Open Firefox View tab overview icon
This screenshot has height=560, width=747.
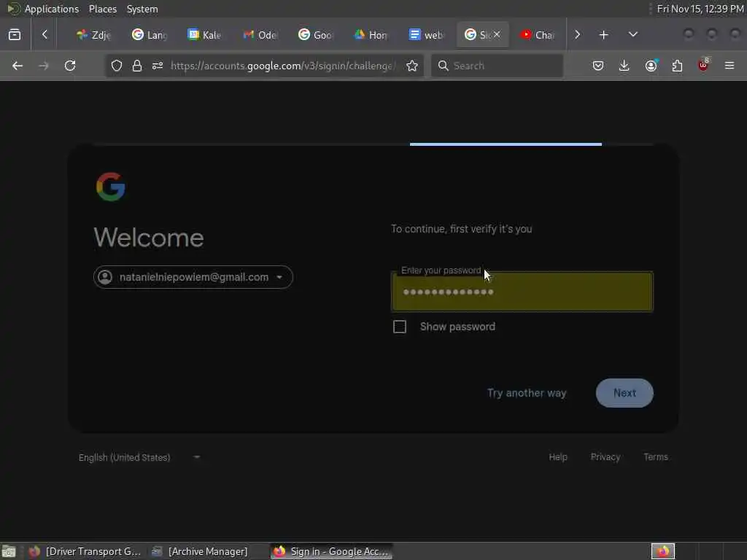pos(15,34)
